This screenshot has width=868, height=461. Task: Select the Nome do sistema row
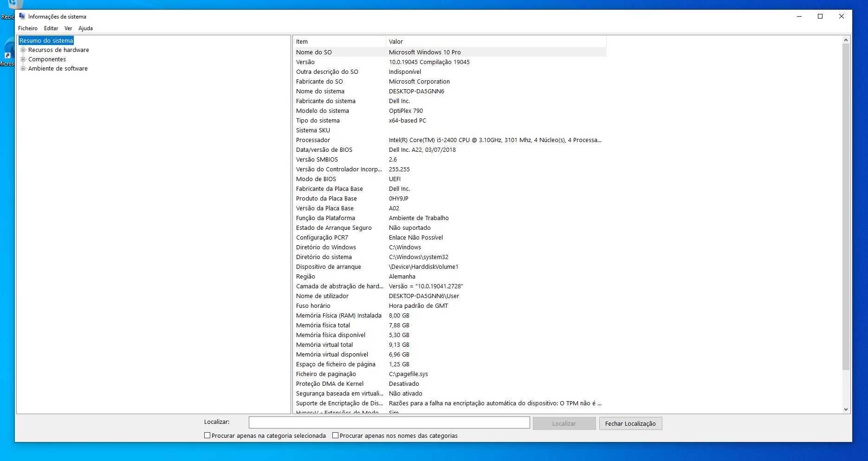click(x=450, y=91)
